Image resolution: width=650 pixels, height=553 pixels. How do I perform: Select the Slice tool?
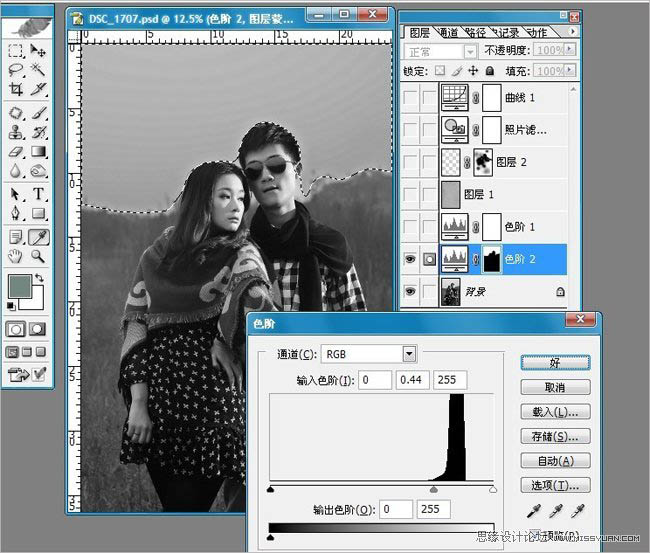(x=38, y=89)
